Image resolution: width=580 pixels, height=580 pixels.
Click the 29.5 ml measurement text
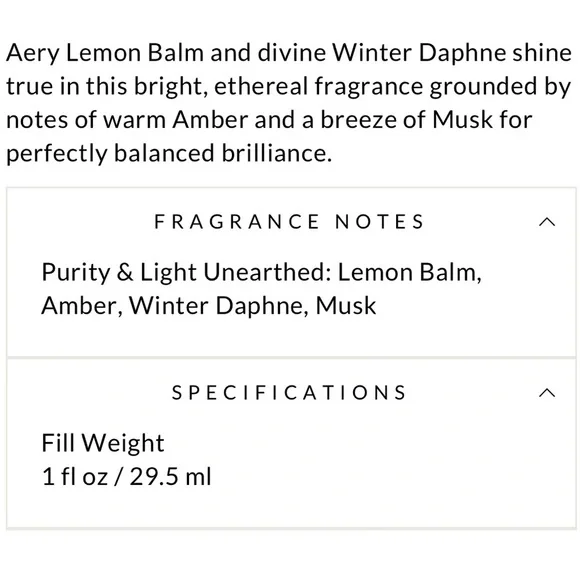pos(171,476)
